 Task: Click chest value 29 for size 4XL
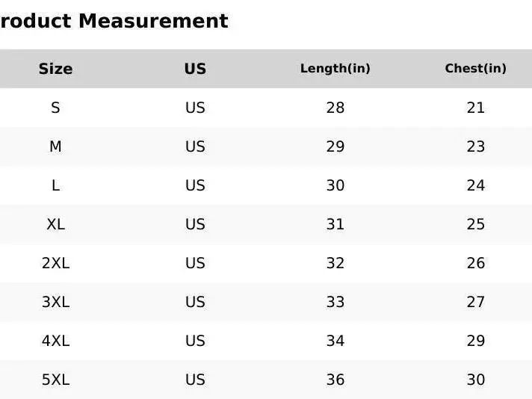(x=476, y=341)
